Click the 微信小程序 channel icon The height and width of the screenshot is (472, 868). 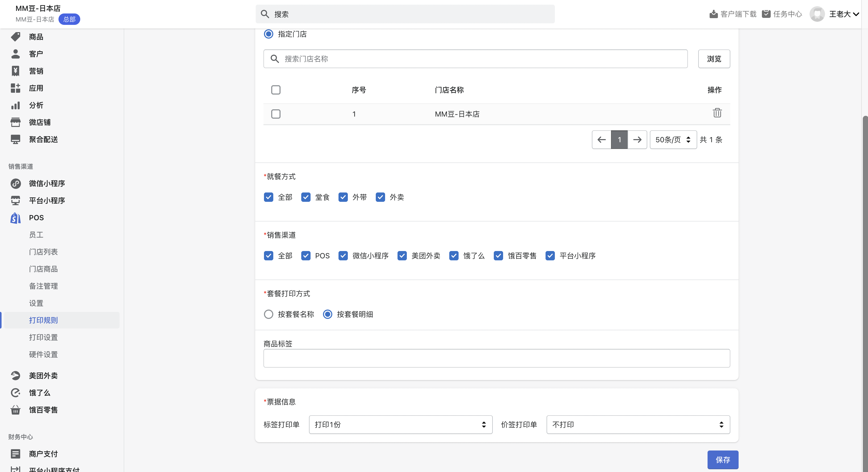coord(16,183)
